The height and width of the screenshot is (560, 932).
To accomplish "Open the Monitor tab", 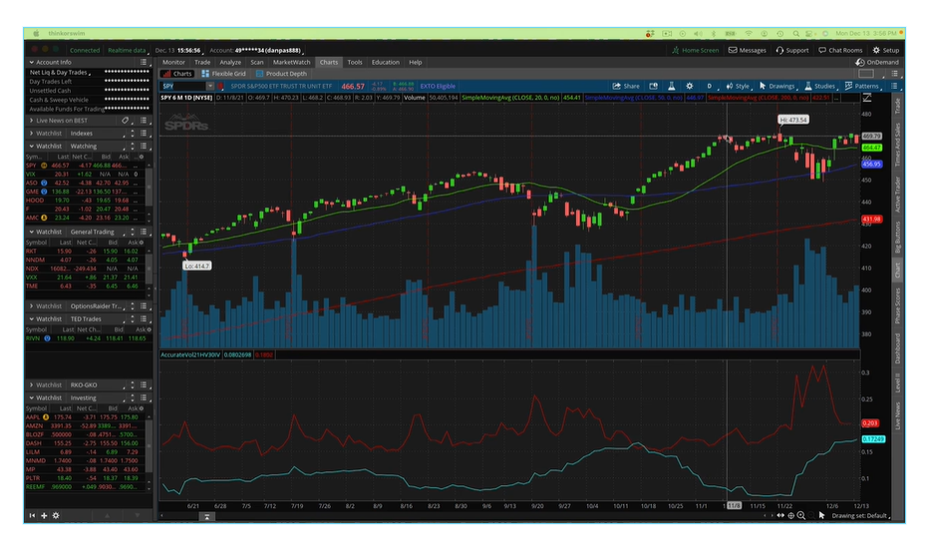I will tap(173, 63).
